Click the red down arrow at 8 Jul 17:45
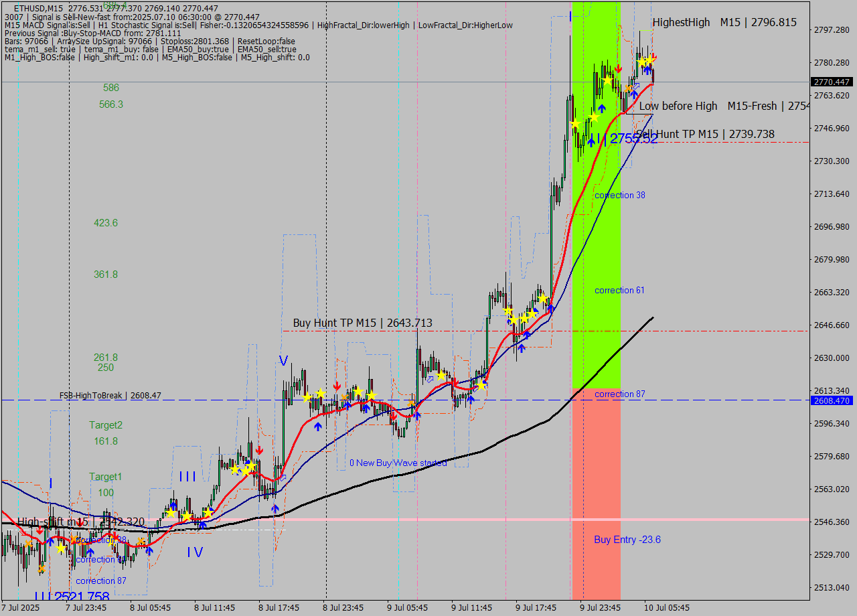Viewport: 857px width, 616px height. [260, 449]
